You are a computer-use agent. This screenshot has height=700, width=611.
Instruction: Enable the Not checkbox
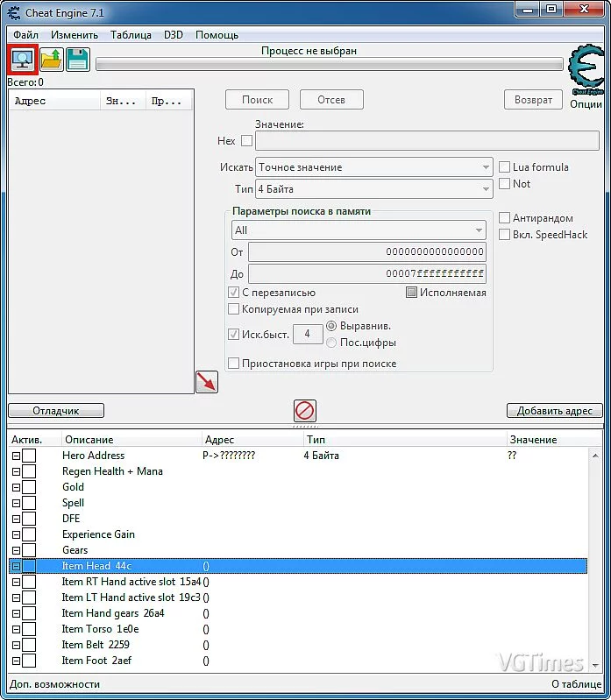(504, 183)
